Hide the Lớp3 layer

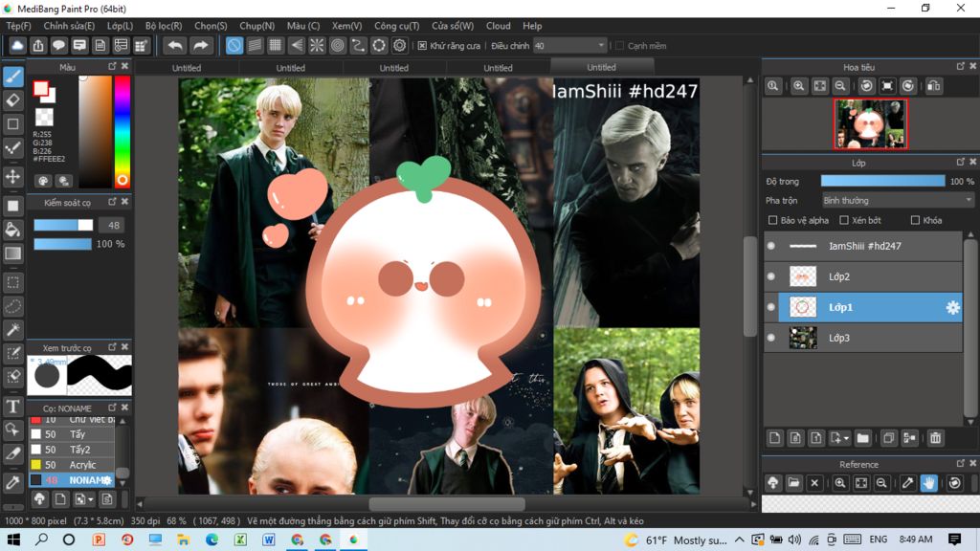[x=771, y=338]
